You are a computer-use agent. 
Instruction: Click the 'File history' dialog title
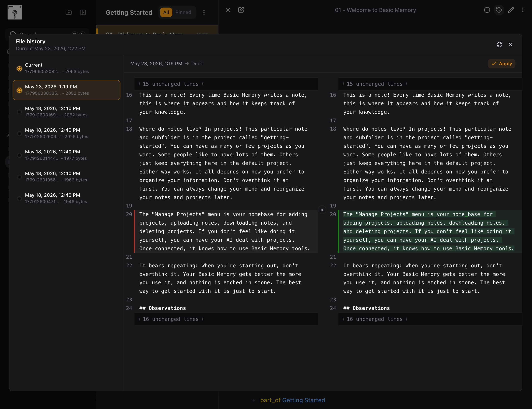pos(31,41)
